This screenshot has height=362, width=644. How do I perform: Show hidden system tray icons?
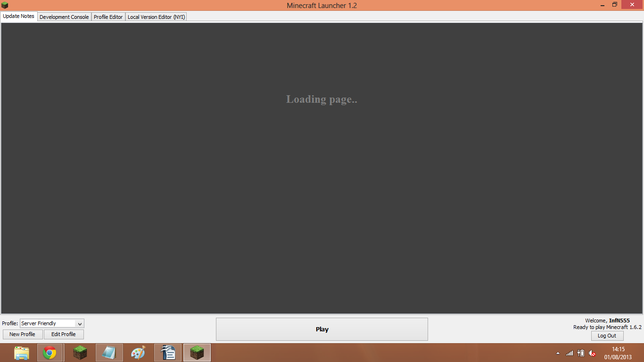558,353
